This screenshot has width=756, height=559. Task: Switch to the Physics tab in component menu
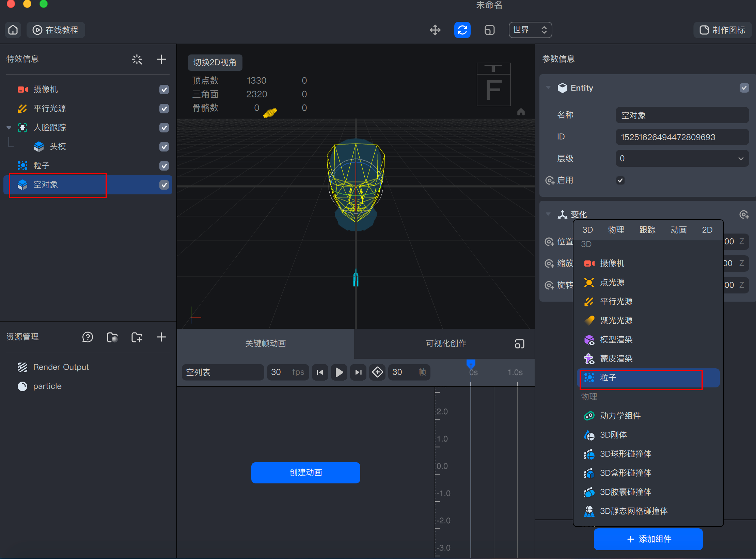[616, 230]
